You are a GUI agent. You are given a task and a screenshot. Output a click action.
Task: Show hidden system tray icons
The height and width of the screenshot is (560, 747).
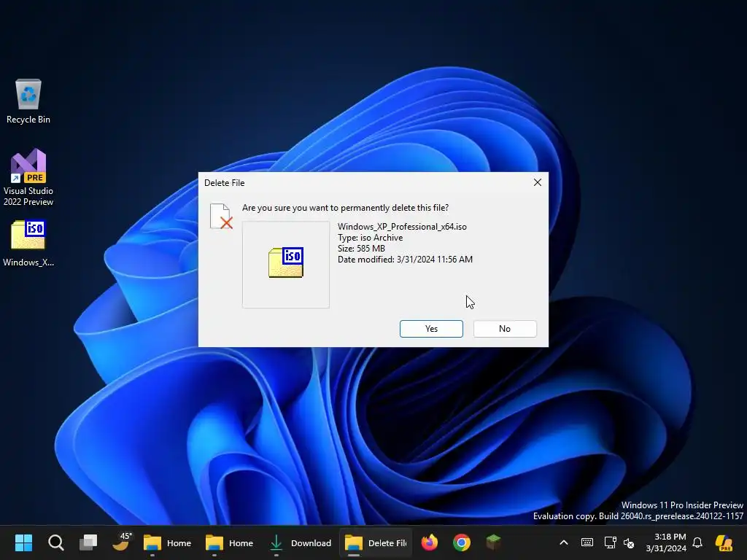click(x=564, y=542)
